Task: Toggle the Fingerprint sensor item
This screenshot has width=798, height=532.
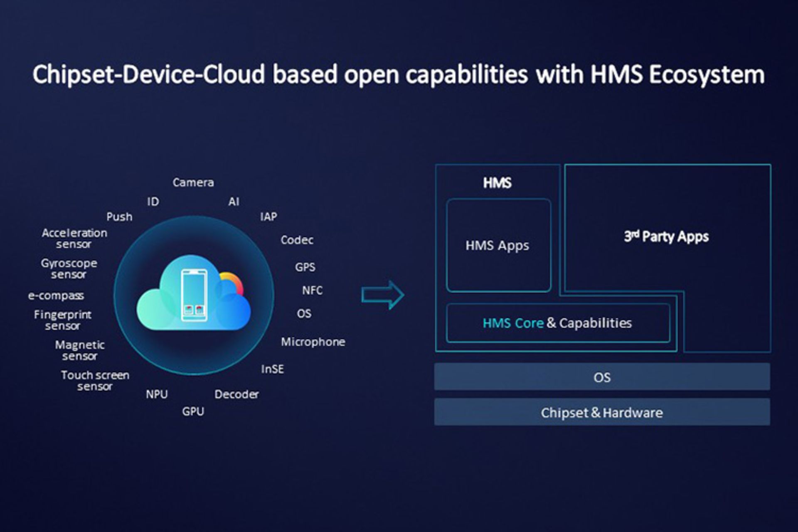Action: [x=63, y=320]
